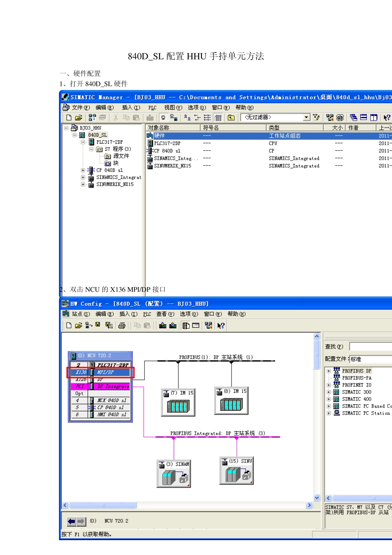Open 文件 menu in SIMATIC Manager
Image resolution: width=392 pixels, height=555 pixels.
point(81,107)
